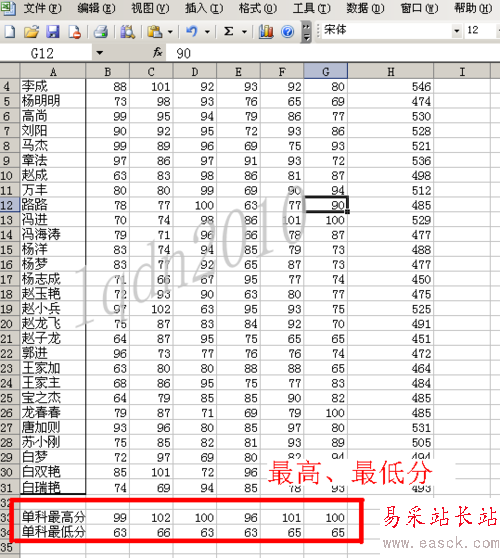The height and width of the screenshot is (558, 500).
Task: Click total 505 in 苏小刚's row
Action: [391, 442]
